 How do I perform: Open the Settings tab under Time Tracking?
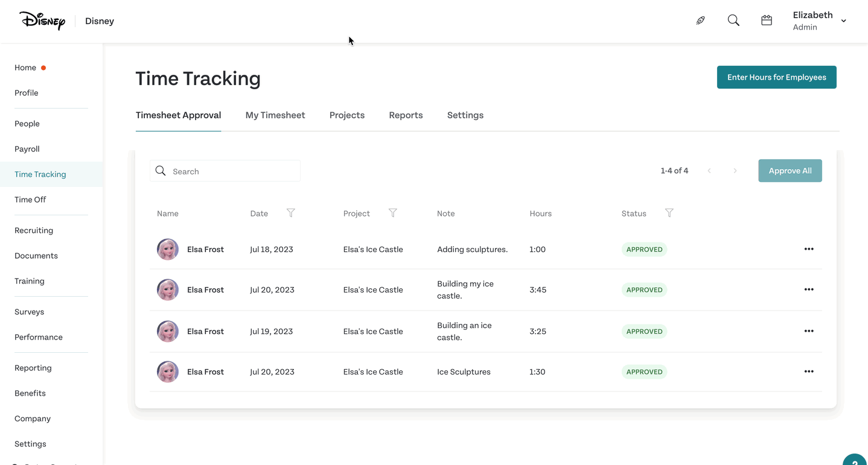coord(465,115)
